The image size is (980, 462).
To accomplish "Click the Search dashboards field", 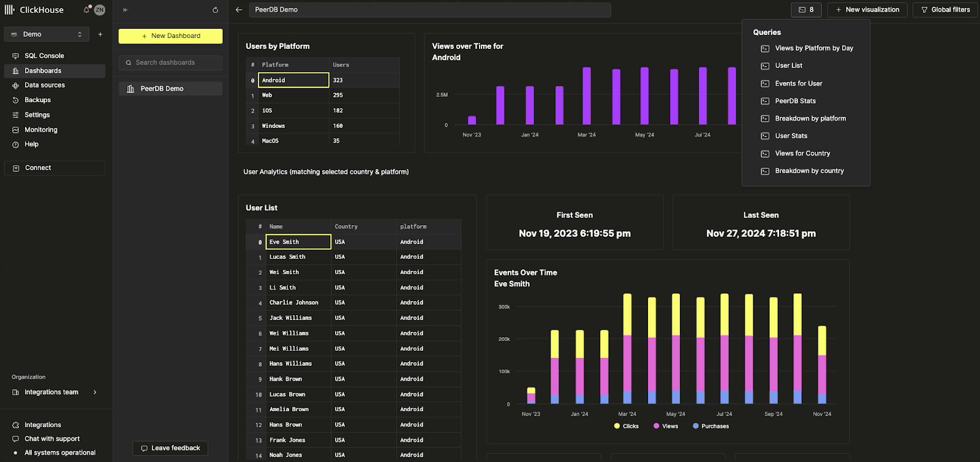I will [170, 62].
